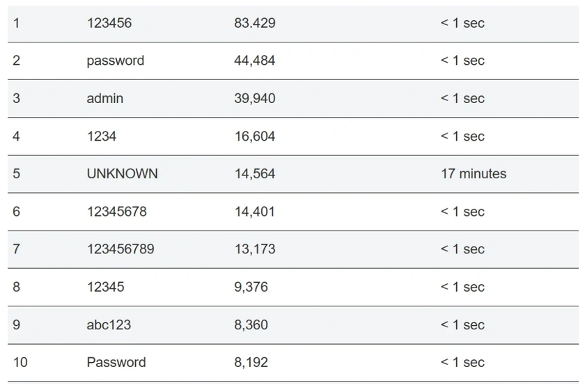
Task: Select the '12345678' password cell
Action: 116,212
